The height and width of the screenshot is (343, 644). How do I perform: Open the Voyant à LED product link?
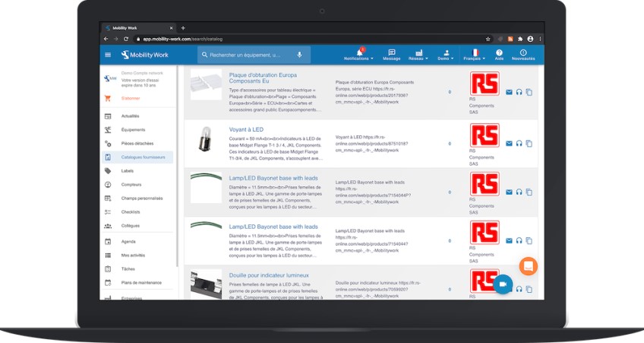tap(246, 129)
